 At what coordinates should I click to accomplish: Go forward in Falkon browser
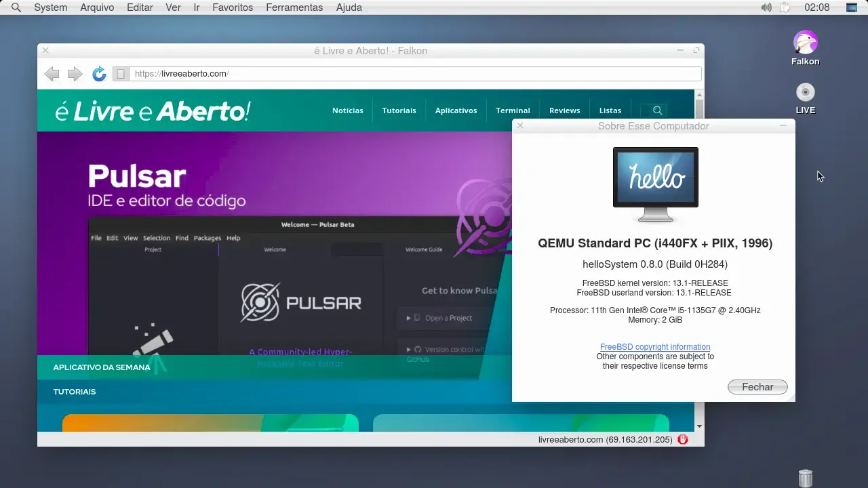[x=75, y=74]
